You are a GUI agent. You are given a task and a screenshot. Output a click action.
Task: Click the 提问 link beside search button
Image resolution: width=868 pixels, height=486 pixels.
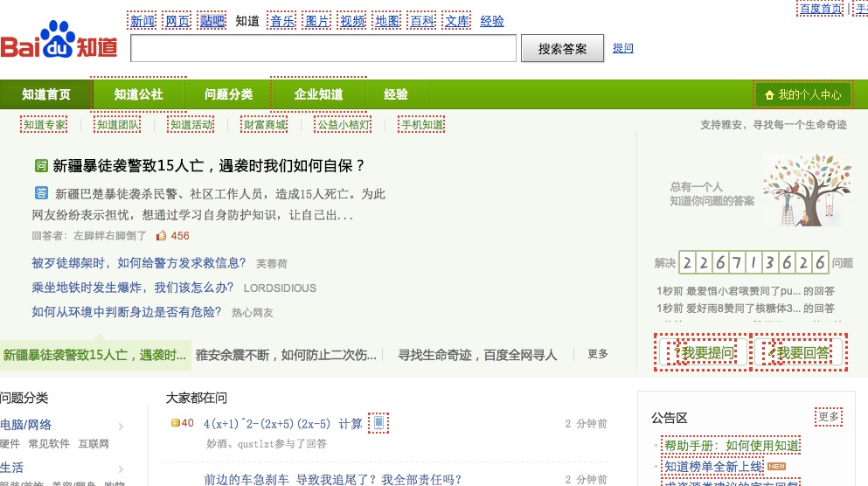point(622,48)
